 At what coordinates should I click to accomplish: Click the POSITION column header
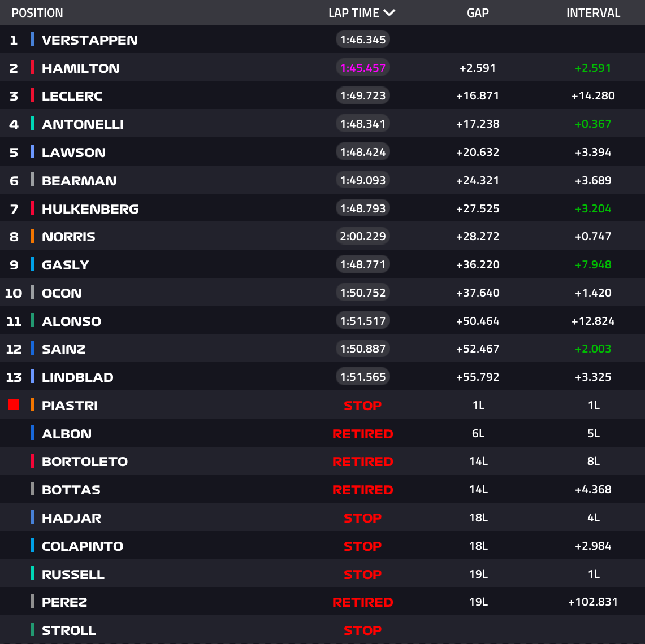(x=37, y=13)
